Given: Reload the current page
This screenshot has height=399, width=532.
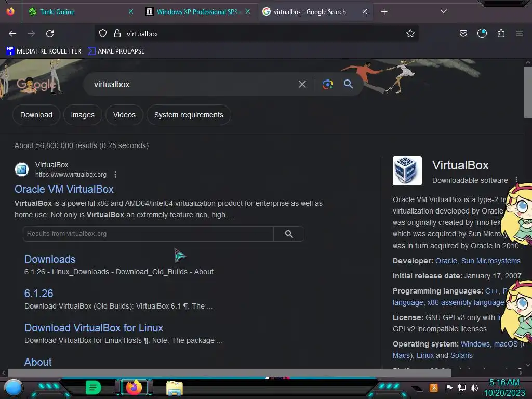Looking at the screenshot, I should click(x=50, y=34).
